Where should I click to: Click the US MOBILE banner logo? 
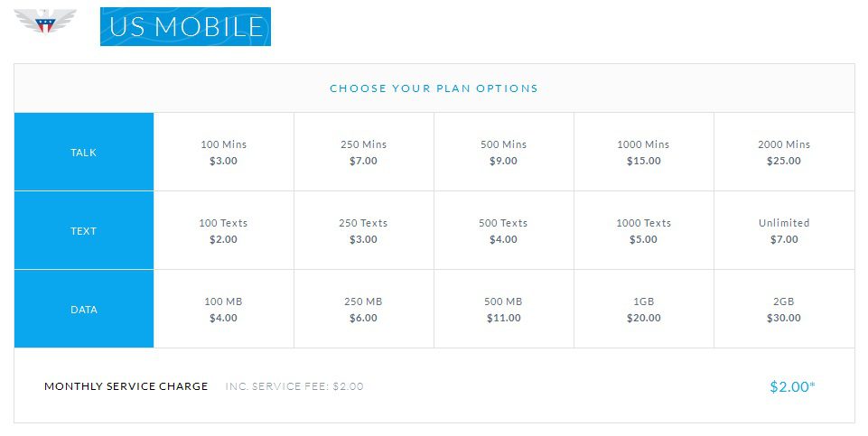point(185,26)
